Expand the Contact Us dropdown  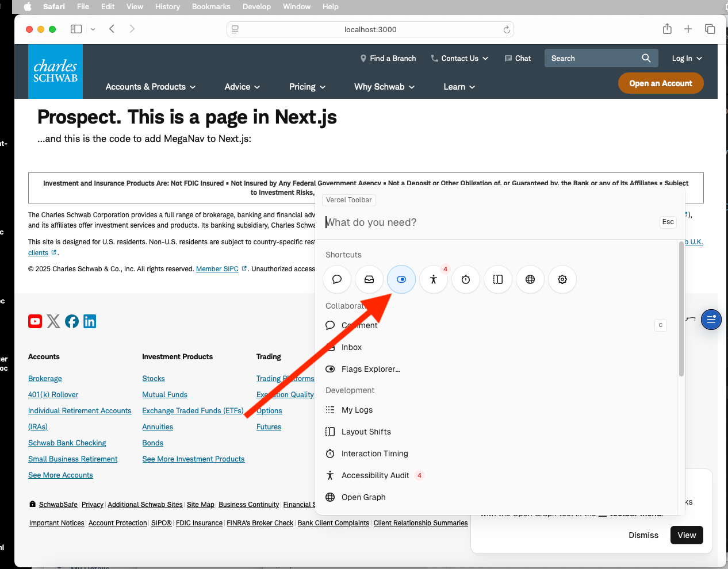click(459, 58)
